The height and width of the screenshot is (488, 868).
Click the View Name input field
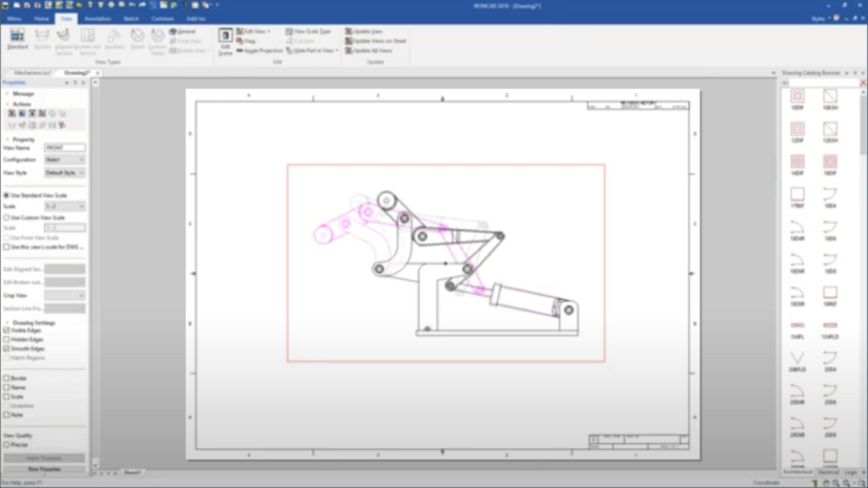pos(64,147)
